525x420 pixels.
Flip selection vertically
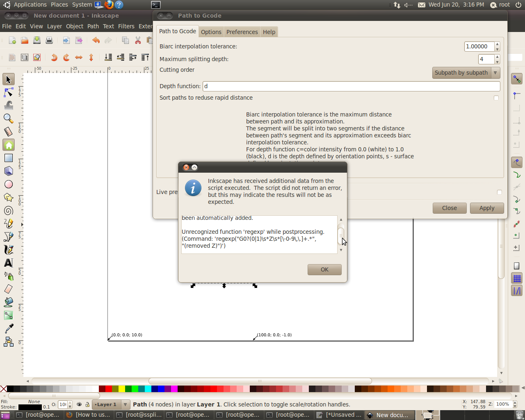[91, 57]
